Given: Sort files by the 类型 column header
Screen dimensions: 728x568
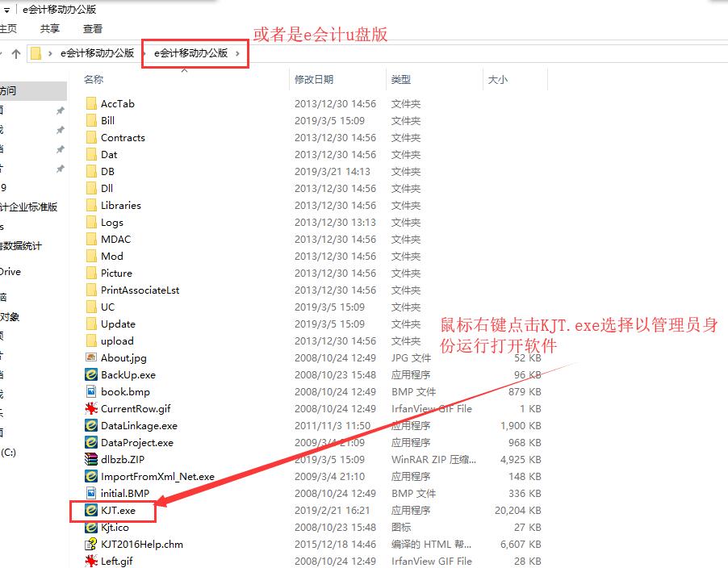Looking at the screenshot, I should click(x=400, y=79).
